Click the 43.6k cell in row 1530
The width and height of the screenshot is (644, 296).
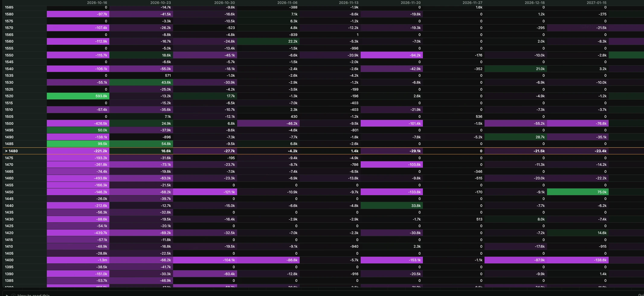pyautogui.click(x=141, y=82)
